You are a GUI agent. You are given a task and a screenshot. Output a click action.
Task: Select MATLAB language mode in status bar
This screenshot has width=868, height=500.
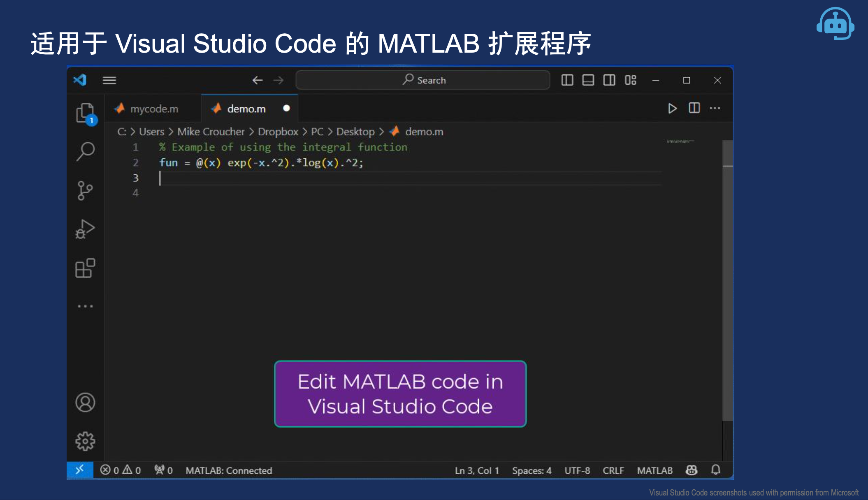point(655,470)
